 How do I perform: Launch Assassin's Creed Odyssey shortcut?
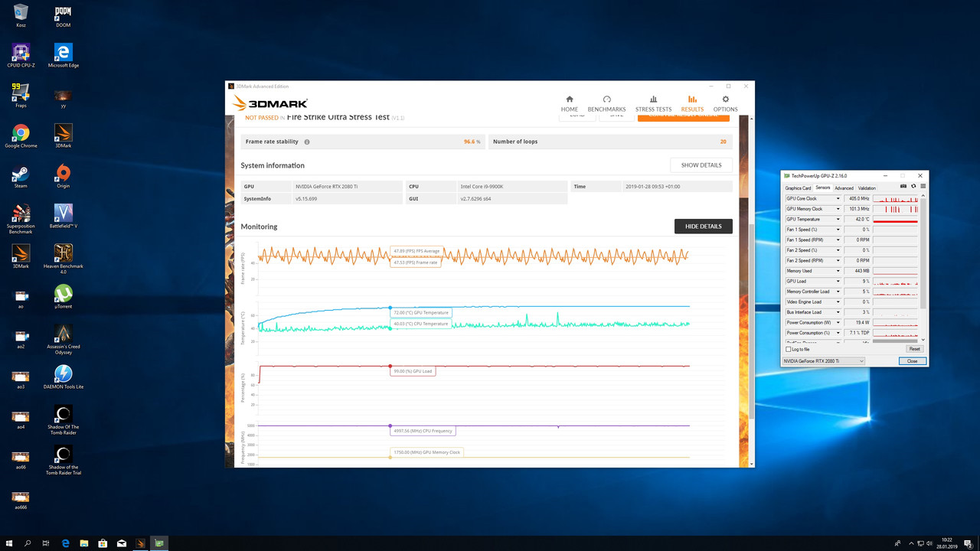tap(63, 339)
